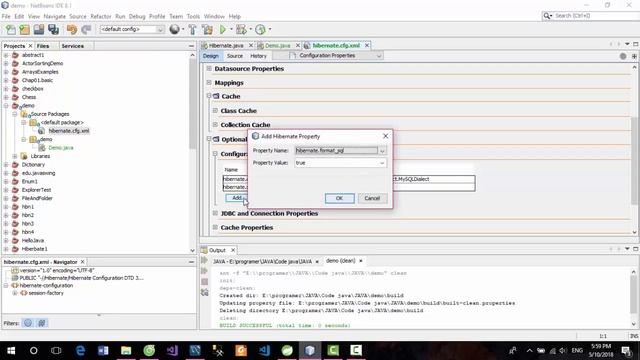Expand the Cache Properties section
The image size is (640, 360).
(x=215, y=227)
